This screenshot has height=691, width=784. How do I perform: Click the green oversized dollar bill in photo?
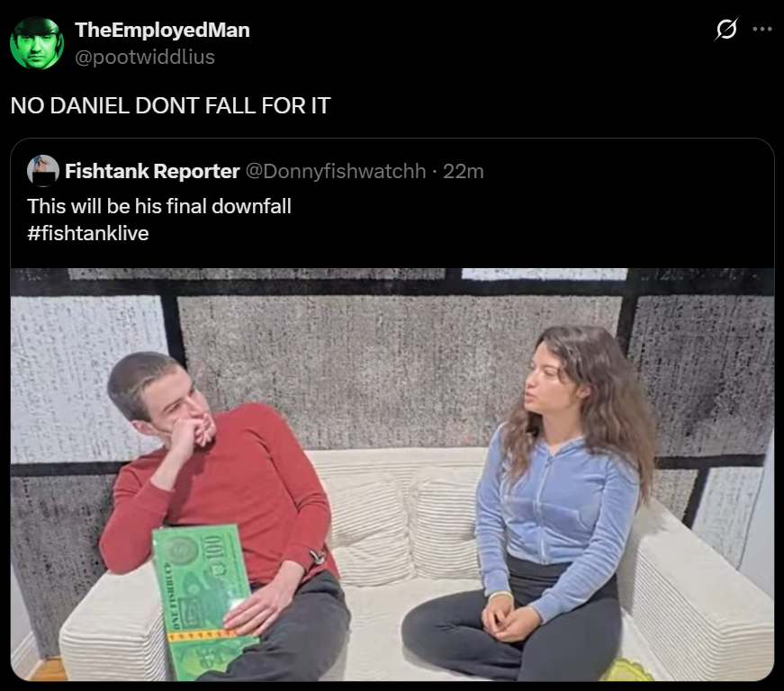205,602
